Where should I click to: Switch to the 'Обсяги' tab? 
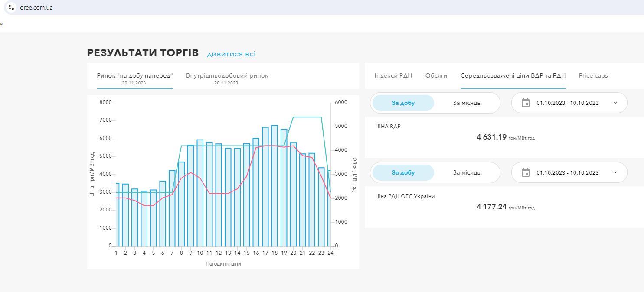coord(436,75)
